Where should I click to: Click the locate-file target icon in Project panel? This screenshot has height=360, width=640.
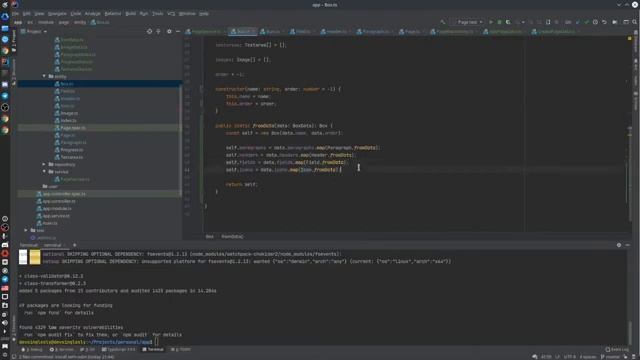click(149, 31)
